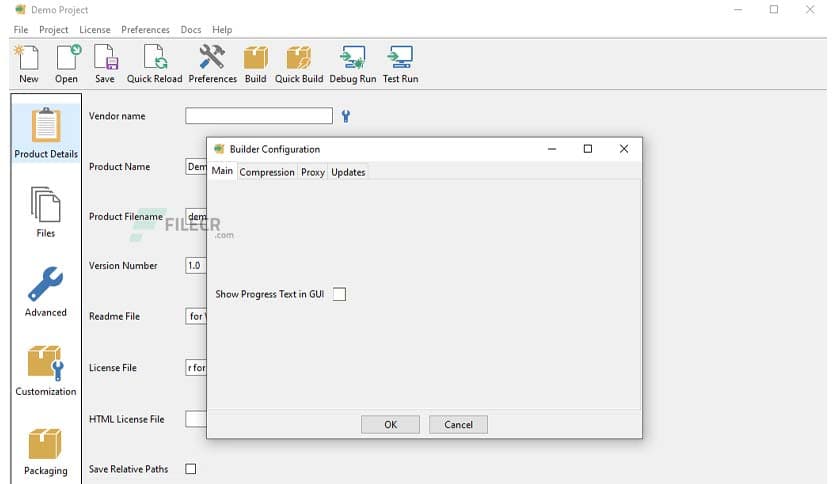
Task: Open the File menu
Action: point(21,30)
